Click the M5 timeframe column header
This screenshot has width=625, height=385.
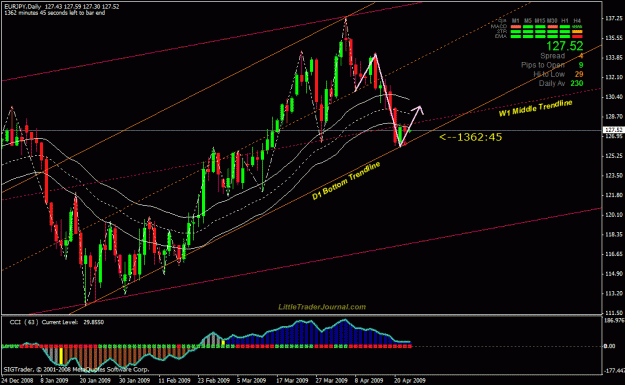(528, 21)
